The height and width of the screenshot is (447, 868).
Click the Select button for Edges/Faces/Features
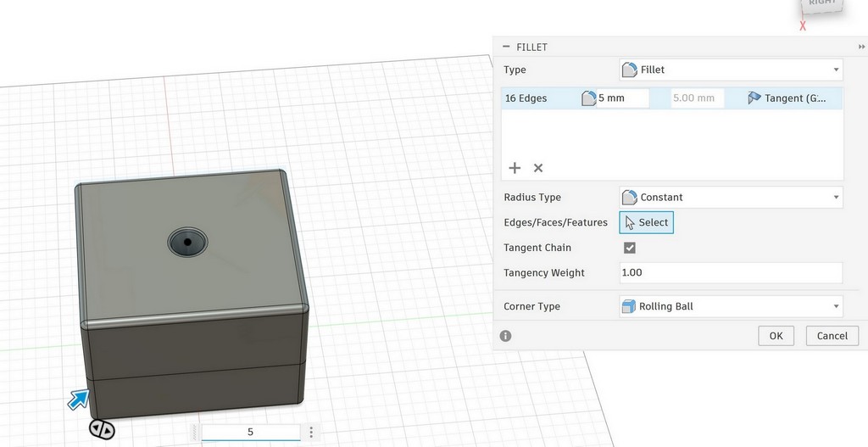pos(646,222)
